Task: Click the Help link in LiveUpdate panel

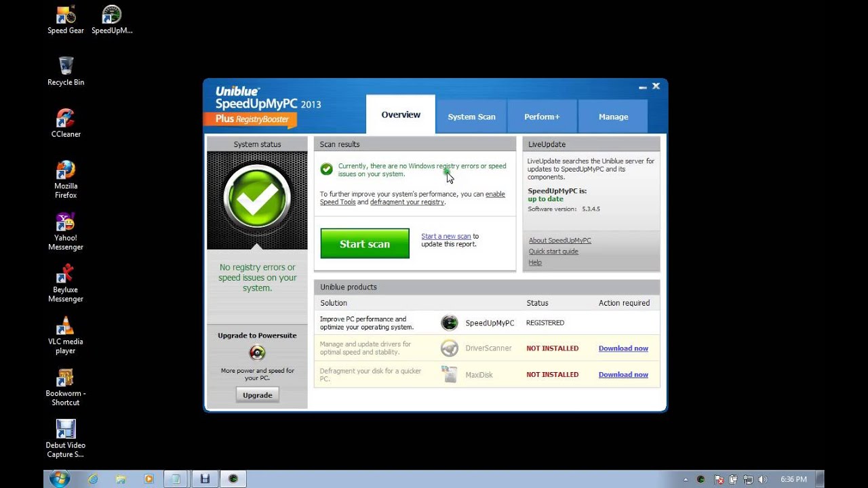Action: [535, 262]
